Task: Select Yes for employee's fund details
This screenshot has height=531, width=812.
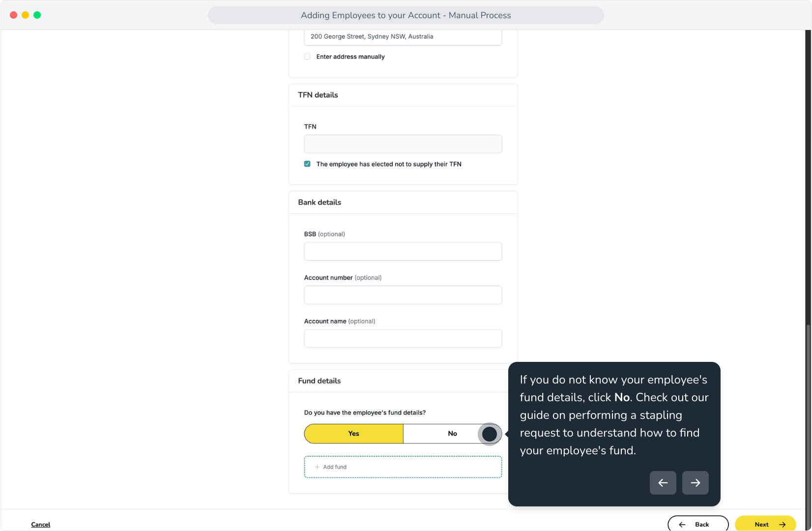Action: pyautogui.click(x=354, y=434)
